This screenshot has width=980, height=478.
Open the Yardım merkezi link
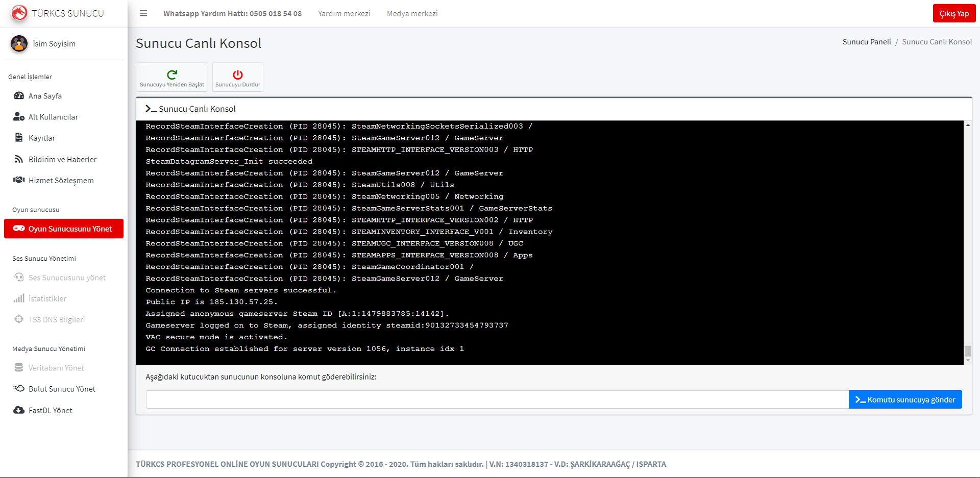coord(344,13)
